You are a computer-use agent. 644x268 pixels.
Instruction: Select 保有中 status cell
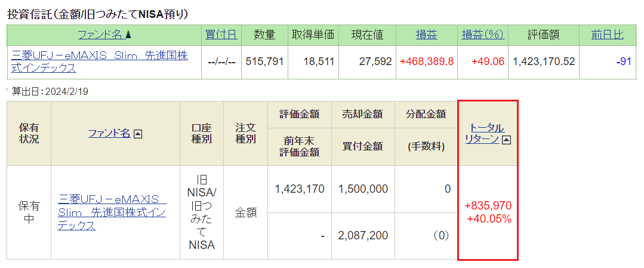(29, 212)
